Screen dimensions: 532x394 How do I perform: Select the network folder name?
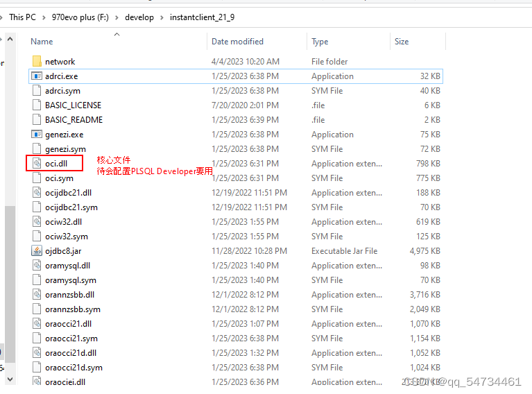click(x=60, y=62)
